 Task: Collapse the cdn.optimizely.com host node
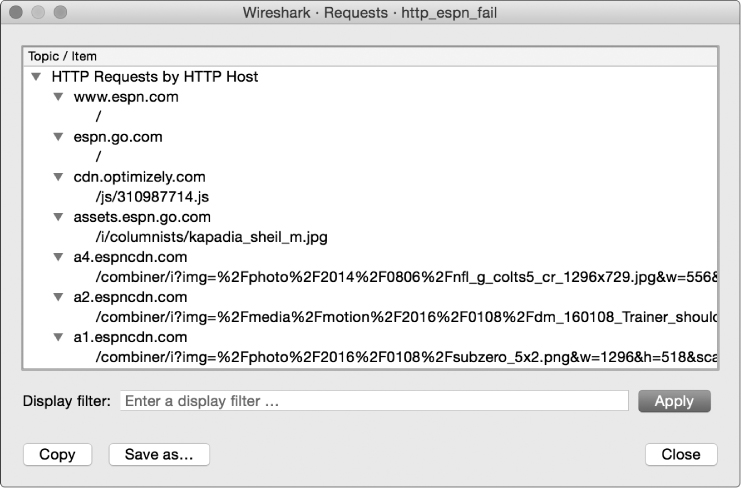point(58,177)
